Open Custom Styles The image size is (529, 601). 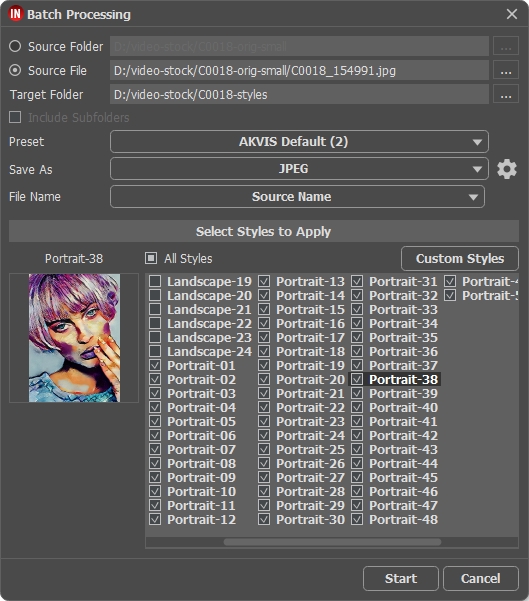pos(460,259)
